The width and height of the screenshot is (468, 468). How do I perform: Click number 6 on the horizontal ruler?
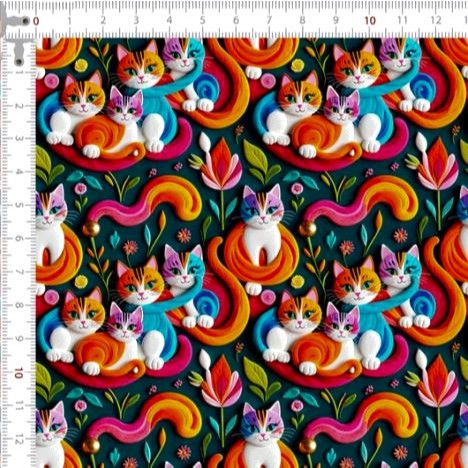(x=236, y=21)
